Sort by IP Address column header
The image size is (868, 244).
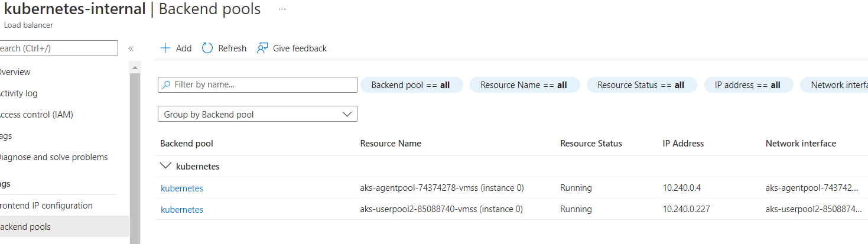click(684, 144)
